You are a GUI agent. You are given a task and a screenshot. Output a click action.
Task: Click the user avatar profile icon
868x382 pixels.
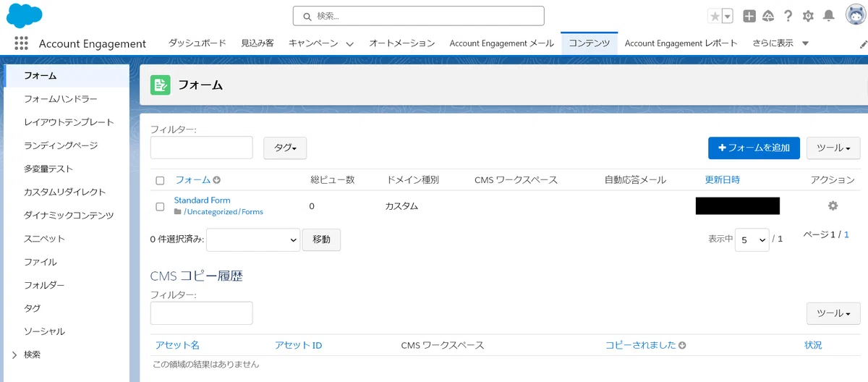[x=854, y=15]
